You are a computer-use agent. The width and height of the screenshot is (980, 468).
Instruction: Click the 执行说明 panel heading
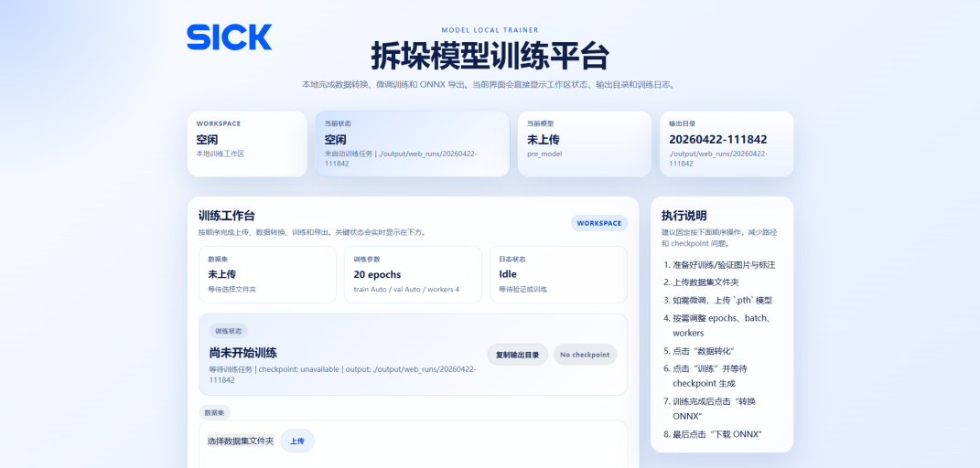684,216
